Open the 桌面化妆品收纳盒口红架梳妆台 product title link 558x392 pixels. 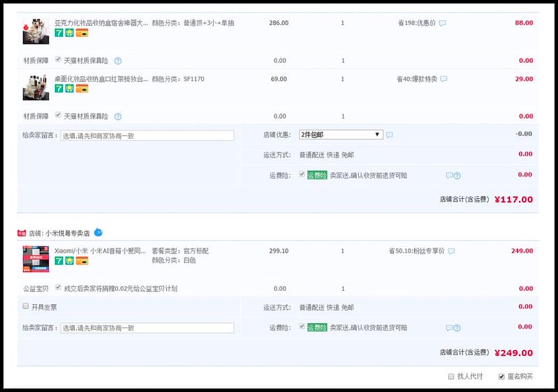click(101, 79)
